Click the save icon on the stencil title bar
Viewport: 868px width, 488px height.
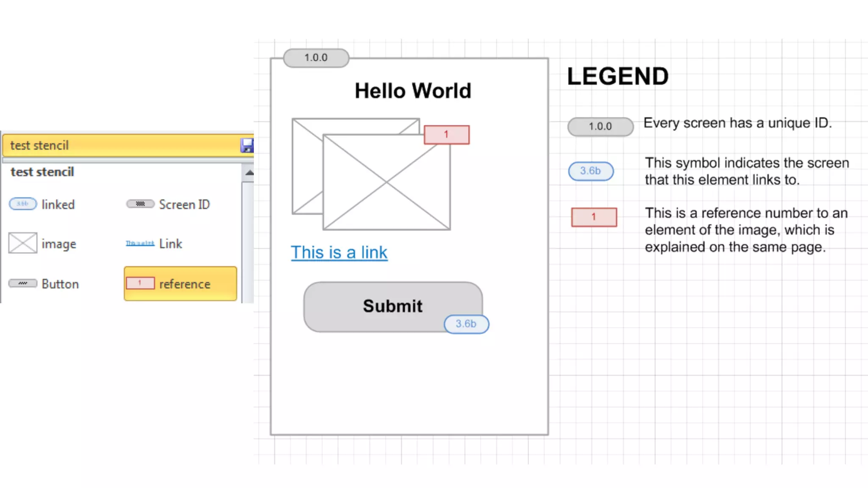tap(247, 145)
